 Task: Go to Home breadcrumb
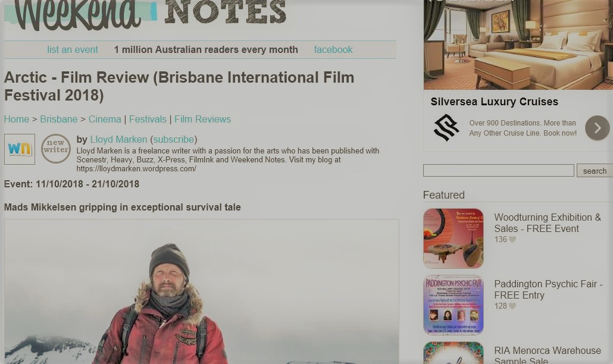pyautogui.click(x=17, y=119)
